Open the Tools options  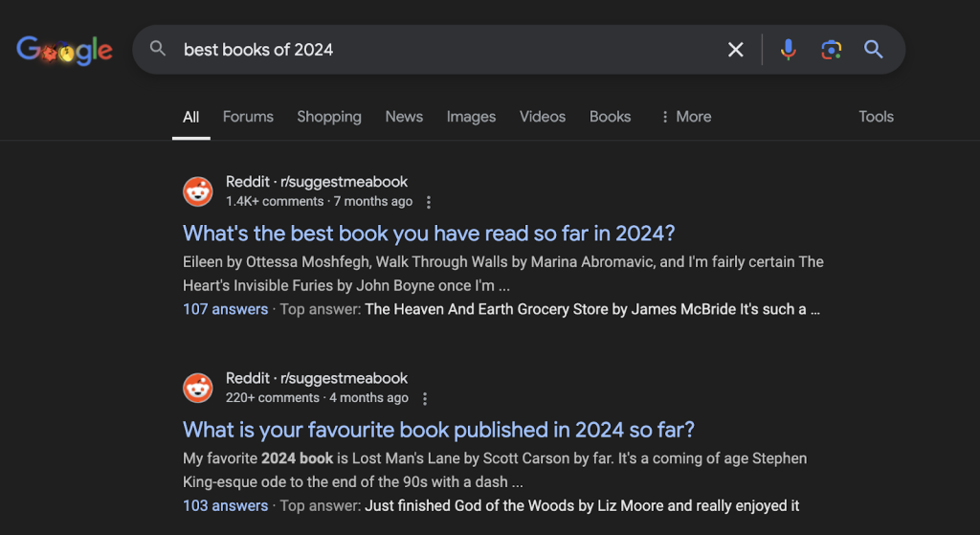coord(876,116)
